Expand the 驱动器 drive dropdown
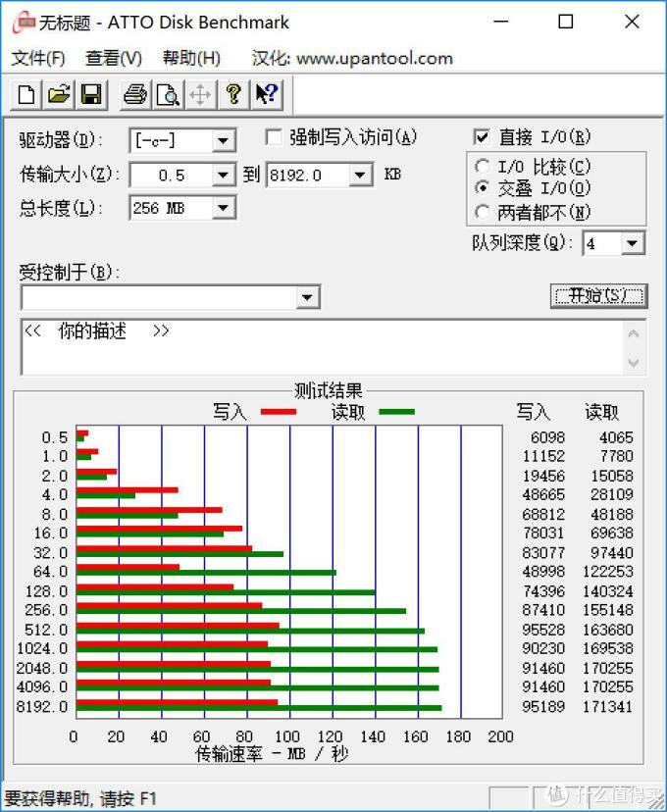The width and height of the screenshot is (667, 812). pyautogui.click(x=224, y=140)
